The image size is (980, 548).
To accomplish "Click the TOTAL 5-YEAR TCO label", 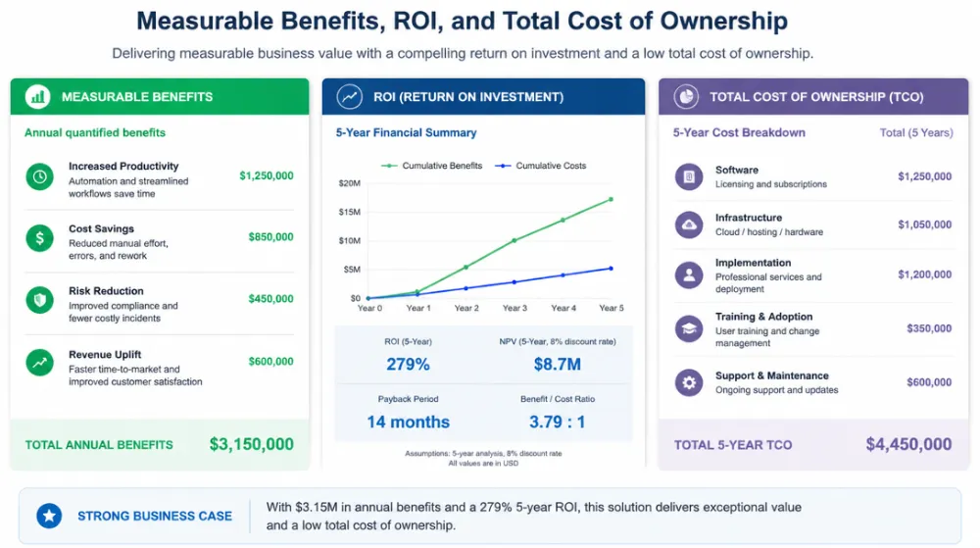I will pyautogui.click(x=732, y=445).
